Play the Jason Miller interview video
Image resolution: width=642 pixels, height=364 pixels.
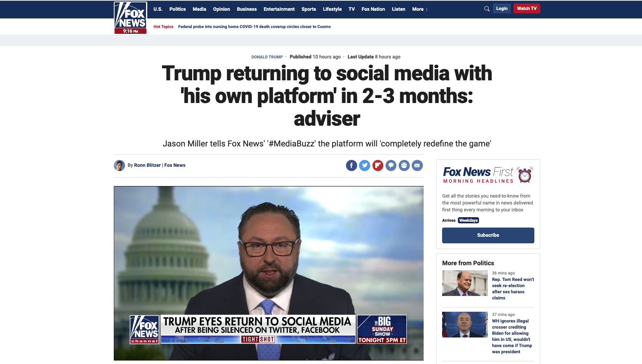click(269, 273)
